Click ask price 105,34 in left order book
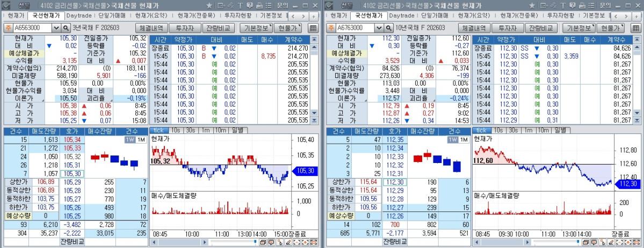 (x=72, y=139)
